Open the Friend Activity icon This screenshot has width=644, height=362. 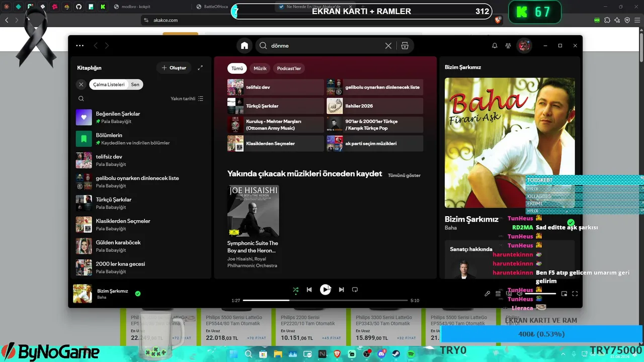pos(508,46)
